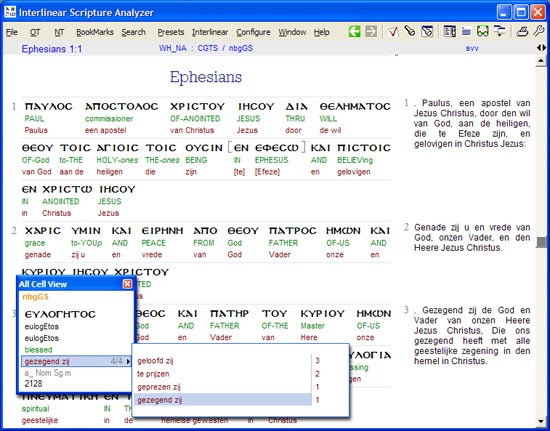
Task: Click Greek word ΕΙΡΗΝΗ in verse 2
Action: 162,231
